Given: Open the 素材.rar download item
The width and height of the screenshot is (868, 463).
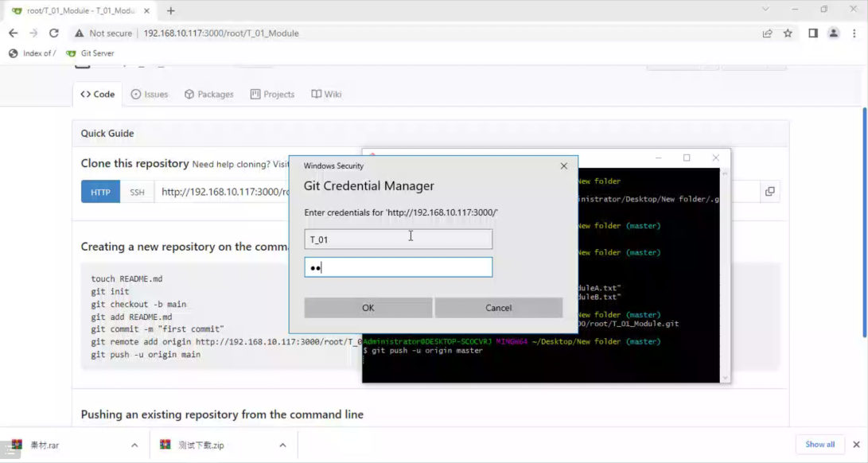Looking at the screenshot, I should click(45, 445).
